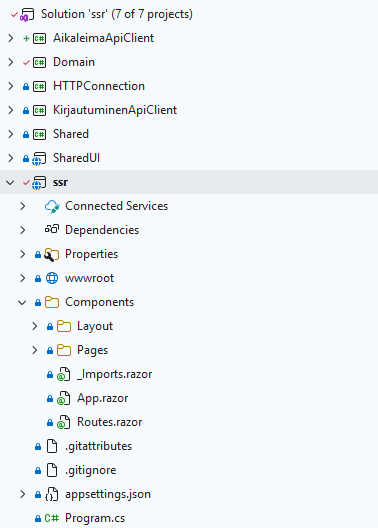Expand the Dependencies node
This screenshot has width=378, height=528.
coord(23,230)
